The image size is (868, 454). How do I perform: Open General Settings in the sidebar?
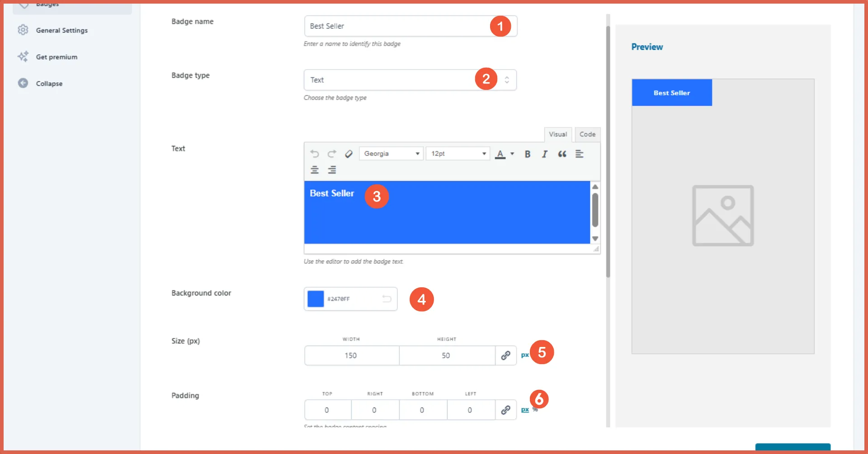[x=62, y=30]
